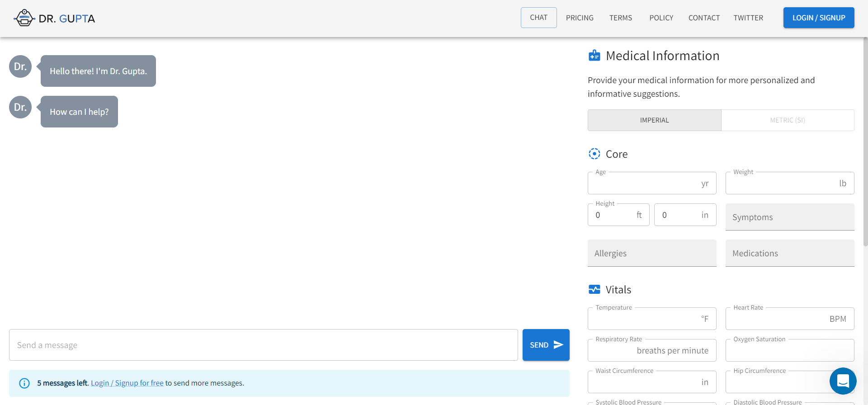Open the Twitter link in navigation

[748, 18]
